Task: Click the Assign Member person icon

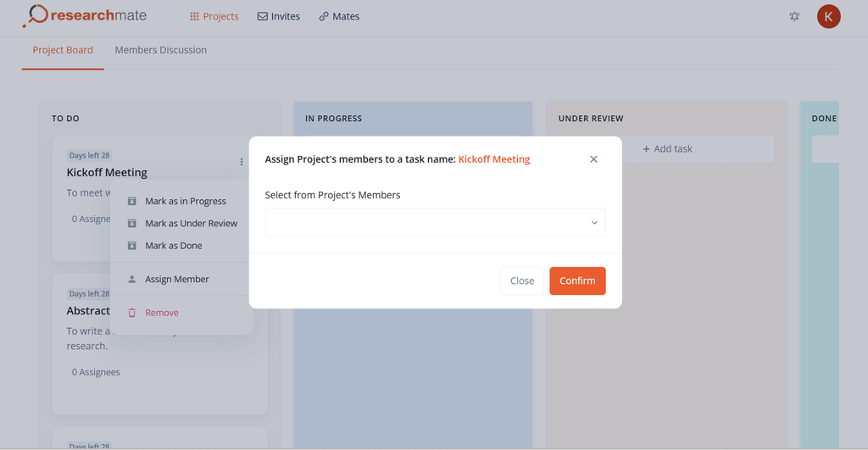Action: pos(131,279)
